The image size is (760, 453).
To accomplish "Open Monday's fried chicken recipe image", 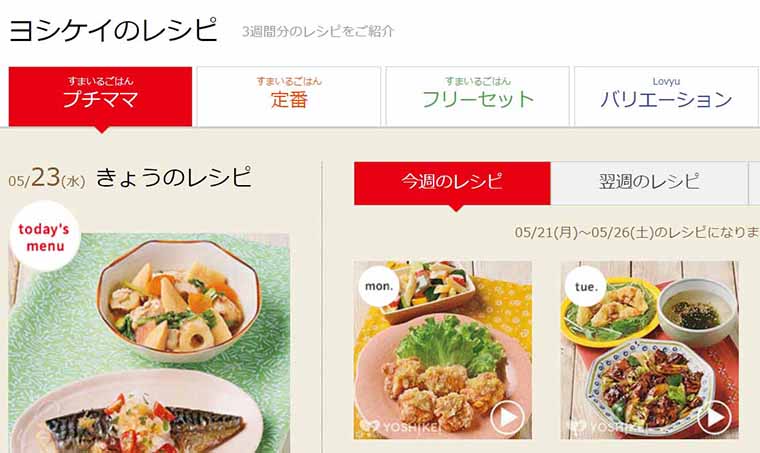I will tap(443, 350).
